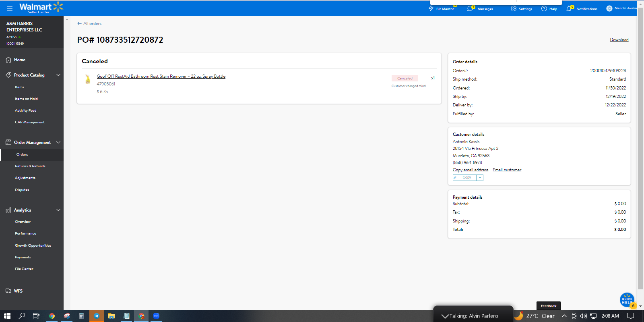Open File Explorer from the taskbar
Screen dimensions: 644x322
[111, 316]
